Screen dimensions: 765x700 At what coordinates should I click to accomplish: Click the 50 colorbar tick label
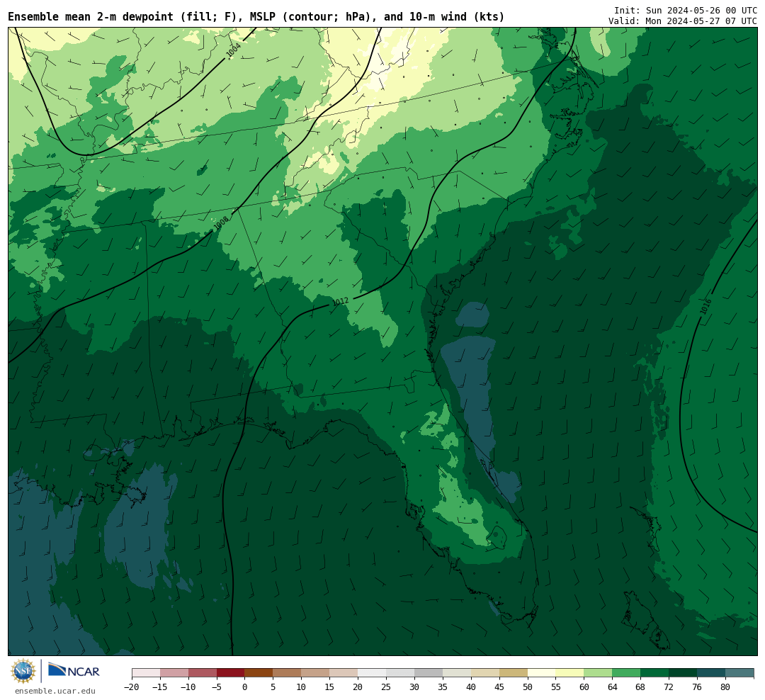click(x=528, y=687)
